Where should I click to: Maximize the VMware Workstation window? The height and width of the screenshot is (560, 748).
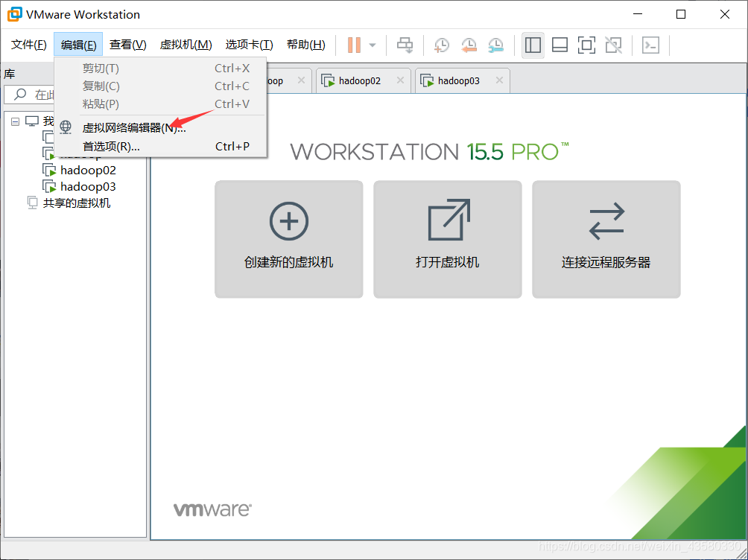[681, 14]
